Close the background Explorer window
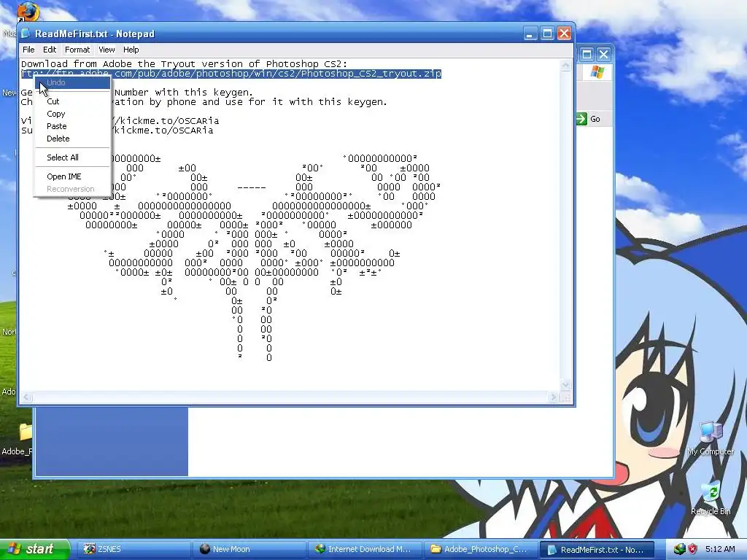The height and width of the screenshot is (560, 747). pyautogui.click(x=603, y=54)
